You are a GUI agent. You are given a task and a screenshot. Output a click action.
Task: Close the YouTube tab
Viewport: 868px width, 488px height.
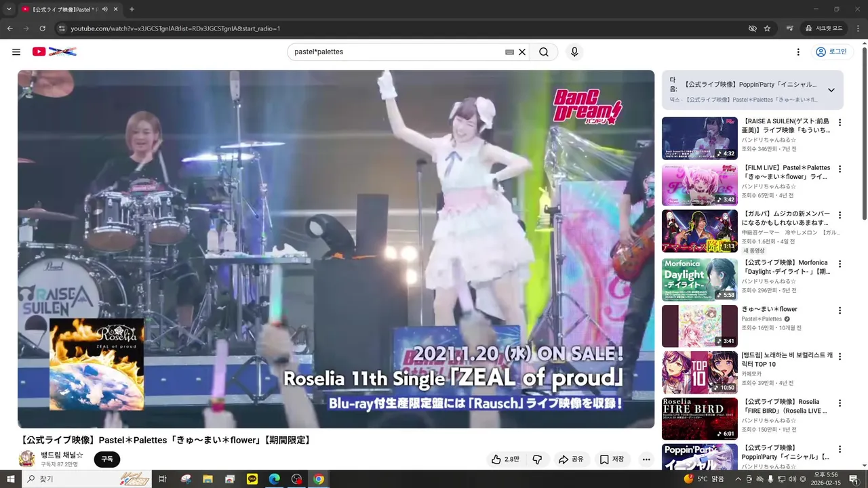pyautogui.click(x=115, y=9)
